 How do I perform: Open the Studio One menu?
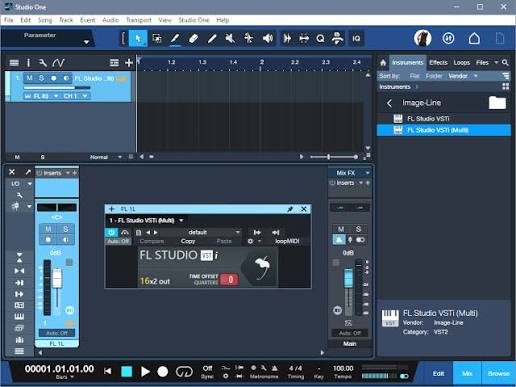coord(194,20)
